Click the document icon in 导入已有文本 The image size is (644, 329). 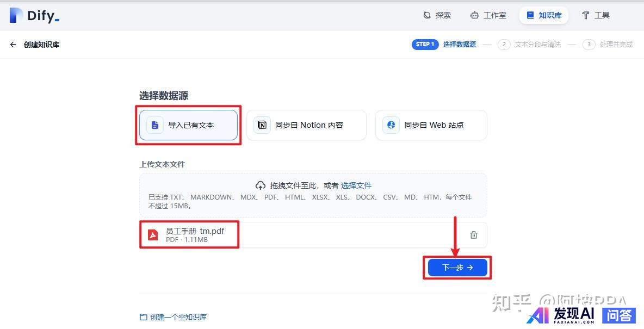click(155, 125)
